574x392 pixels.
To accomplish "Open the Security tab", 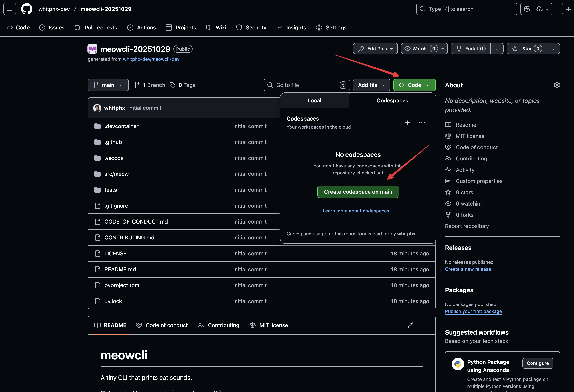I will tap(251, 28).
